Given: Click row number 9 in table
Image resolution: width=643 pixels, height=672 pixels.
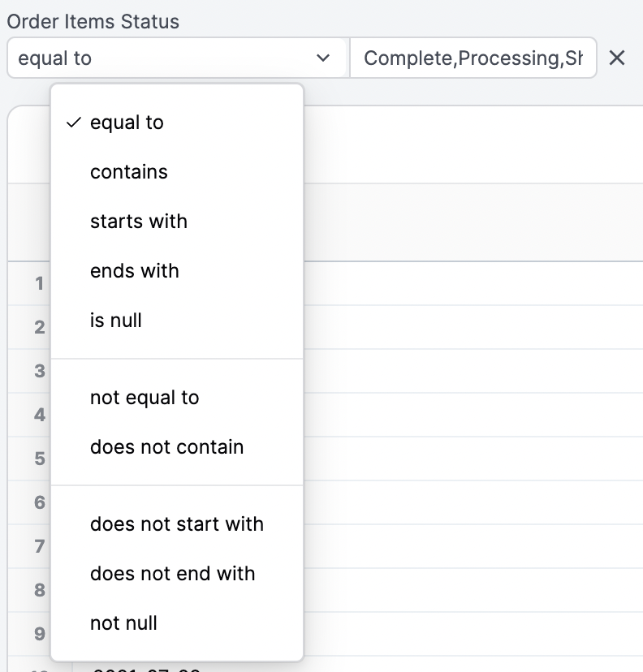Looking at the screenshot, I should [x=39, y=634].
